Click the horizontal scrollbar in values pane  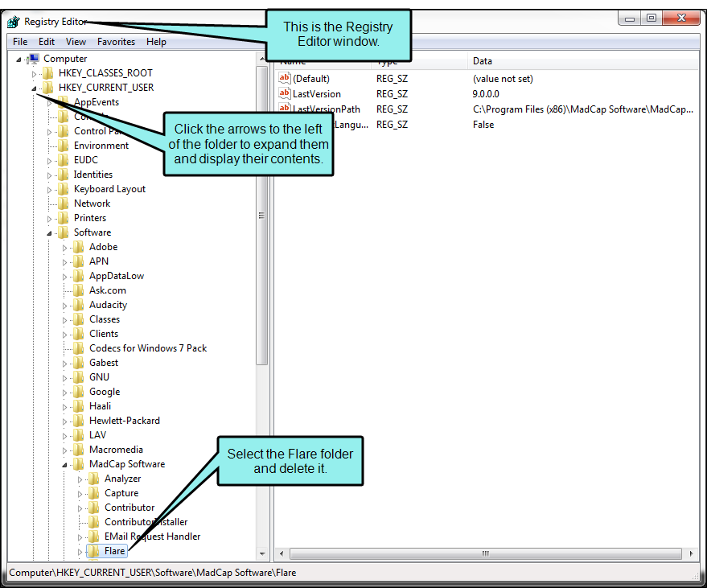483,553
